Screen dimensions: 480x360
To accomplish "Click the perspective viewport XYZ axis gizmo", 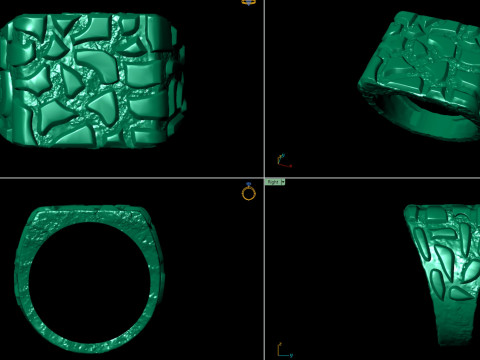I will tap(284, 160).
